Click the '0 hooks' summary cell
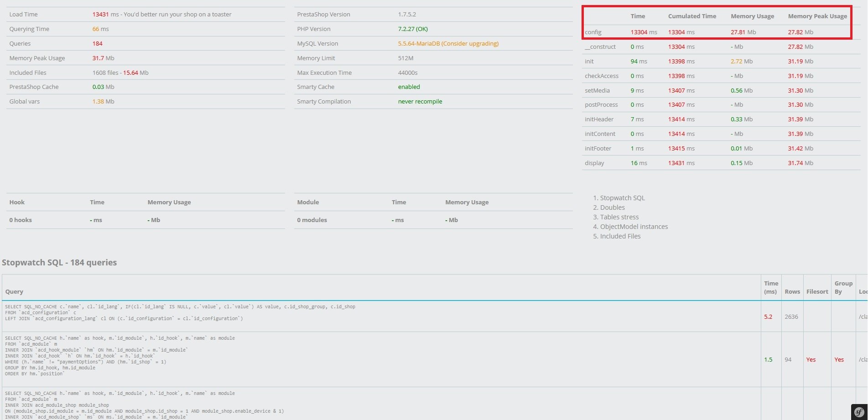Screen dimensions: 868x420 [21, 220]
